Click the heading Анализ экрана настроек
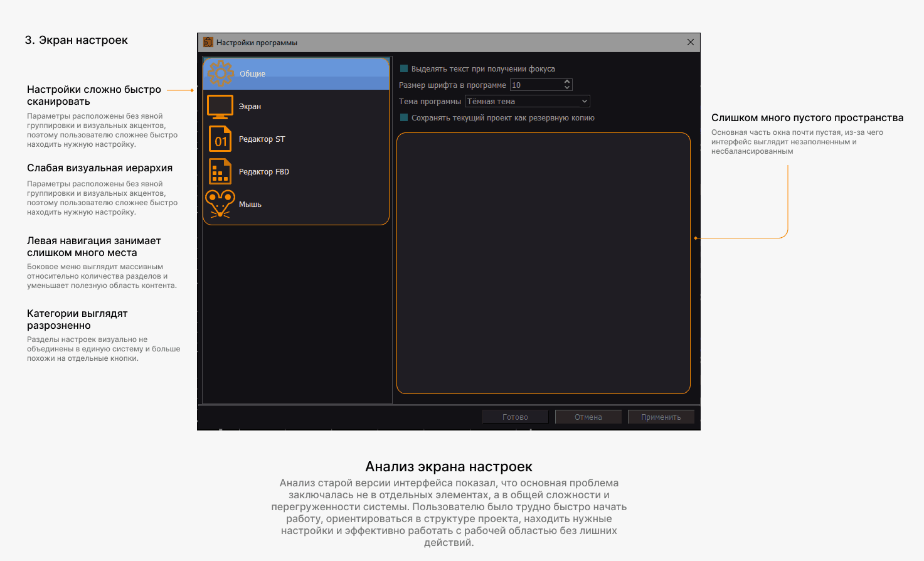This screenshot has height=561, width=924. 449,466
